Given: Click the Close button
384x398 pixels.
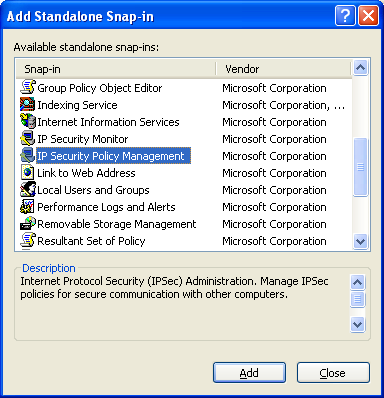Looking at the screenshot, I should point(333,373).
